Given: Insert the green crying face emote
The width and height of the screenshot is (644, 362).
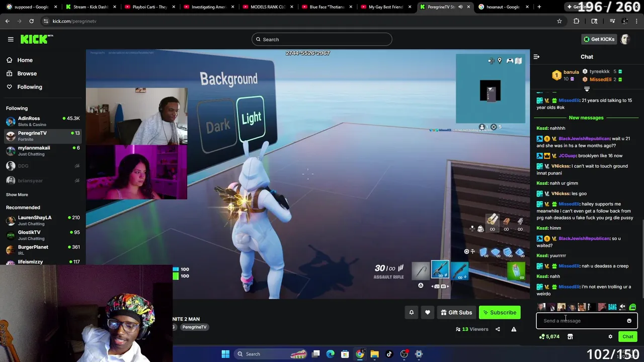Looking at the screenshot, I should click(632, 307).
